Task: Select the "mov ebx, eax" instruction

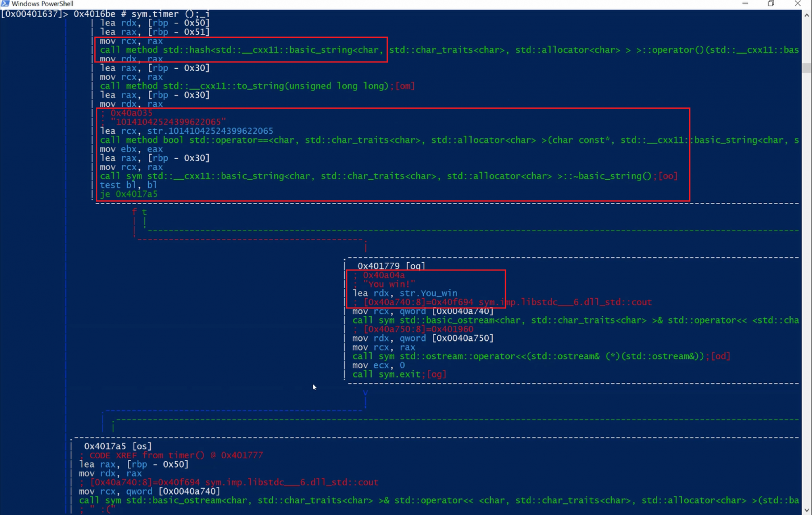Action: pyautogui.click(x=131, y=149)
